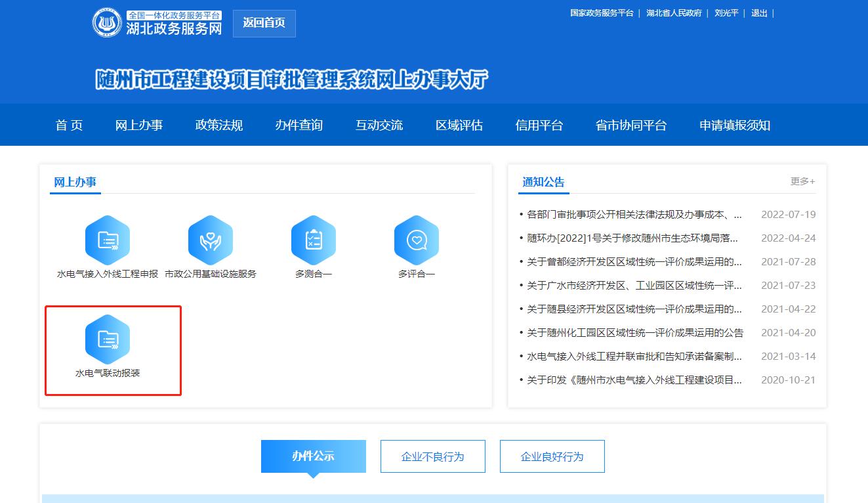Open 关于随州化工园区区域性统一评价成果运用的公告 notice

coord(635,333)
